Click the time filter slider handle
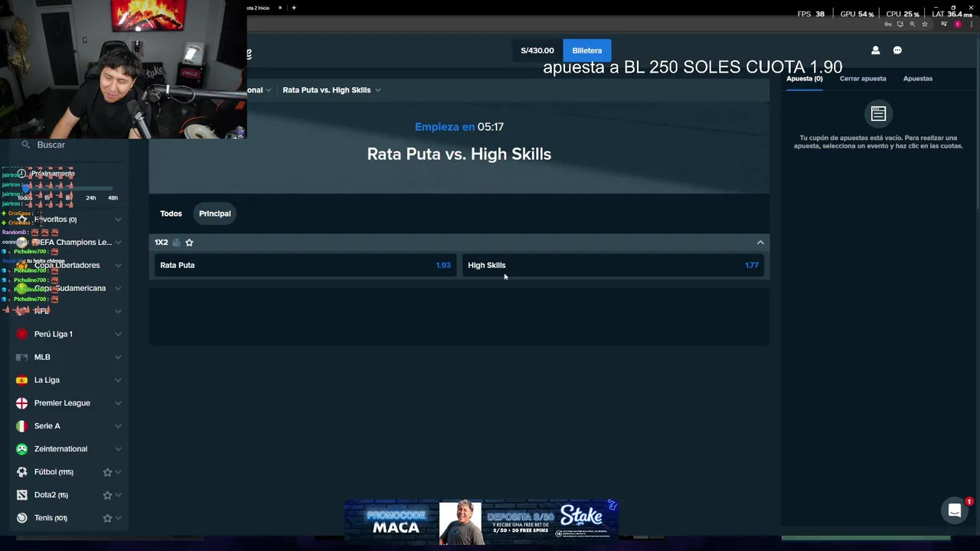The height and width of the screenshot is (551, 980). [26, 188]
